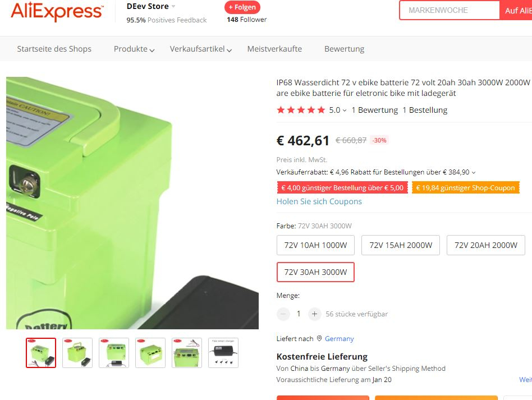Screen dimensions: 532x400
Task: Select the 72V 15AH 2000W option
Action: (401, 245)
